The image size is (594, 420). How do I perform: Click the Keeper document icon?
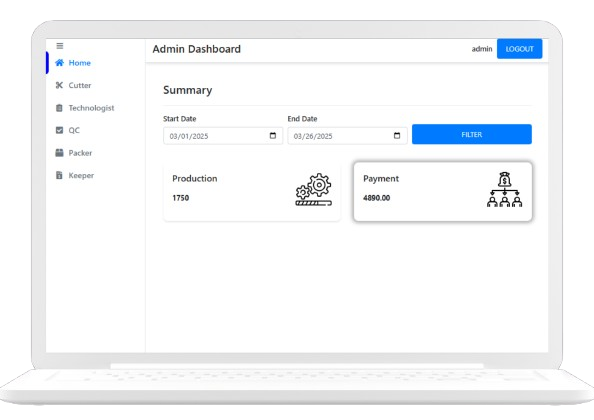[59, 175]
